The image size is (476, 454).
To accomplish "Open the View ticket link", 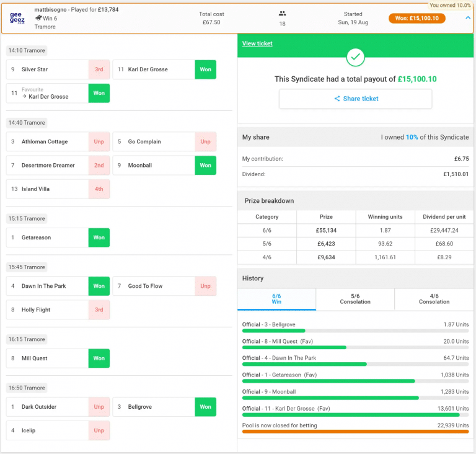I will (257, 43).
